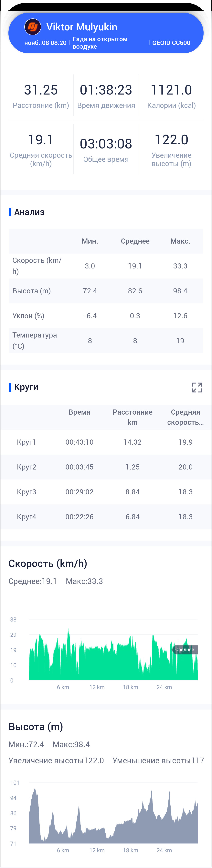Click the Среднее marker on speed chart
This screenshot has height=868, width=212.
point(184,650)
